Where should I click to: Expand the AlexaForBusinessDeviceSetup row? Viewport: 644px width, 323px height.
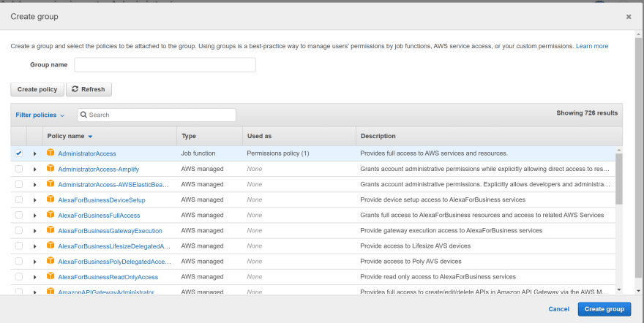pos(35,200)
